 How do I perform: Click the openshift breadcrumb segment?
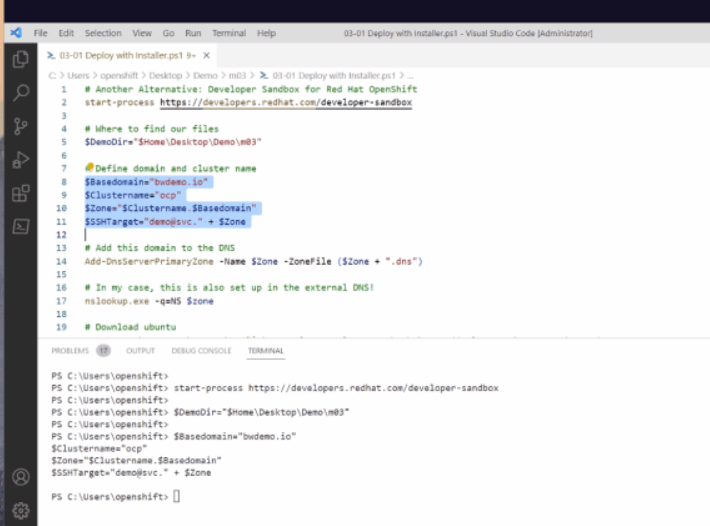(119, 75)
